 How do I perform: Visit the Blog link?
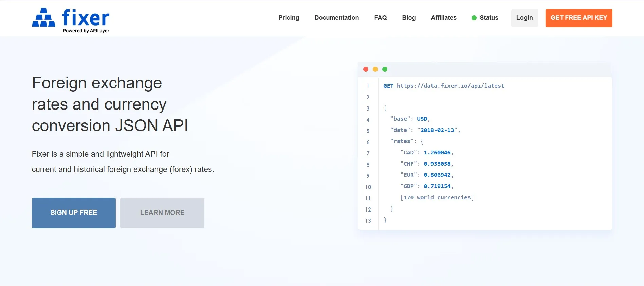click(x=409, y=18)
